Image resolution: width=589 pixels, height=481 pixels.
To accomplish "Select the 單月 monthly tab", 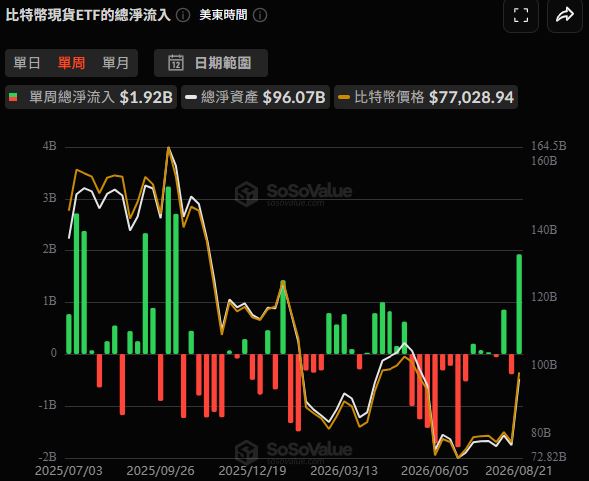I will [x=115, y=63].
